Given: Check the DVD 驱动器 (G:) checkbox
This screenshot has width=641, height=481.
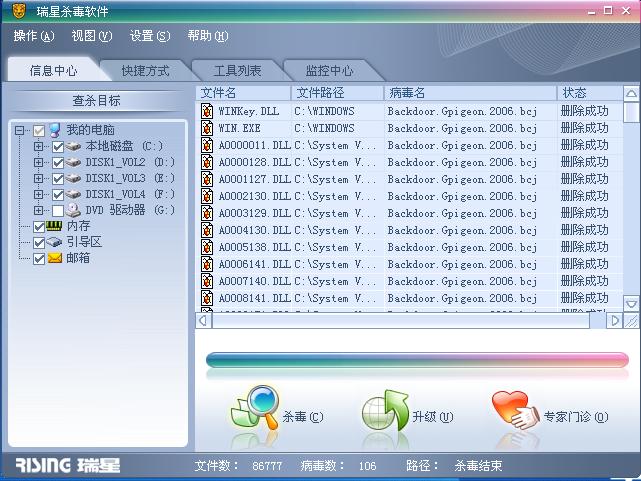Looking at the screenshot, I should pos(58,211).
